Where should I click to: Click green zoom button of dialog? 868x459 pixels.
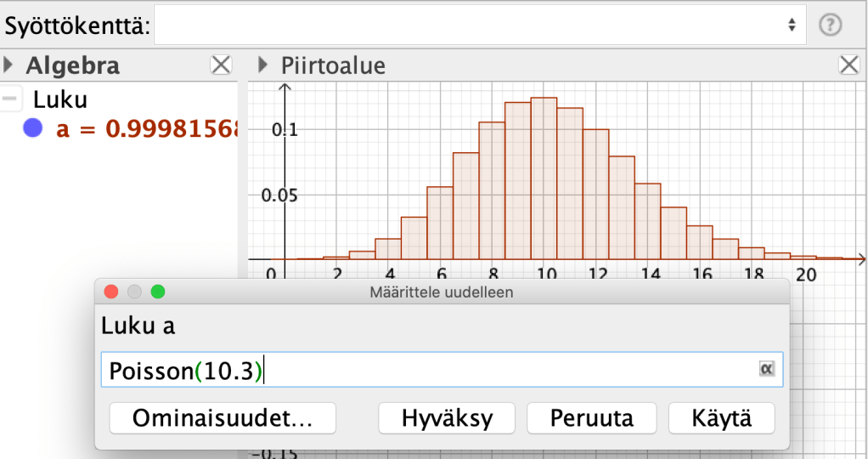pos(157,292)
